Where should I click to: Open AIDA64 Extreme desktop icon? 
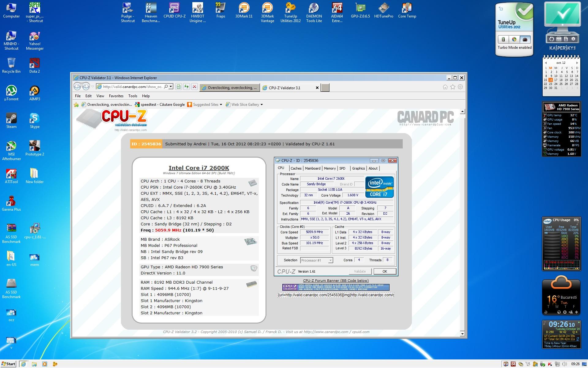(337, 13)
